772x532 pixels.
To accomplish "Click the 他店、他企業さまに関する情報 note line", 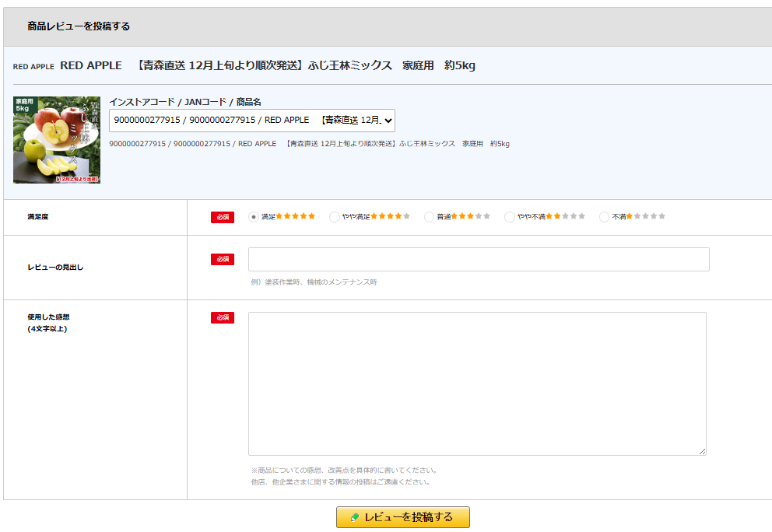I will click(x=342, y=481).
